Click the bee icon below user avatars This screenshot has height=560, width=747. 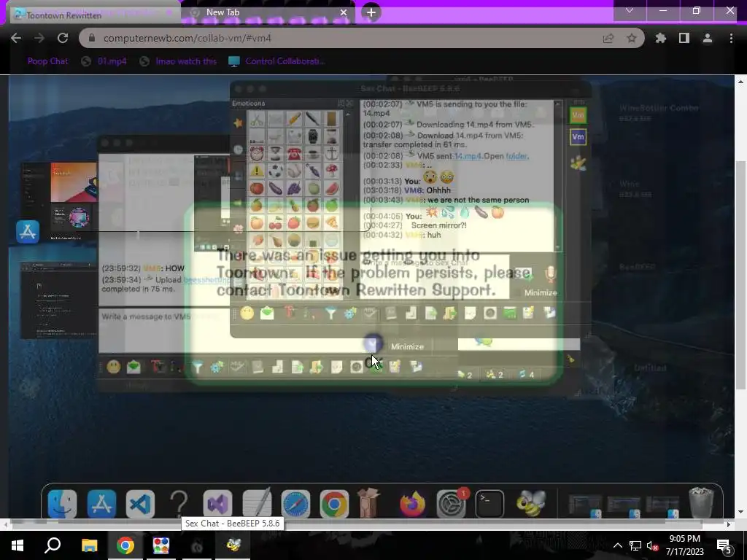point(578,163)
